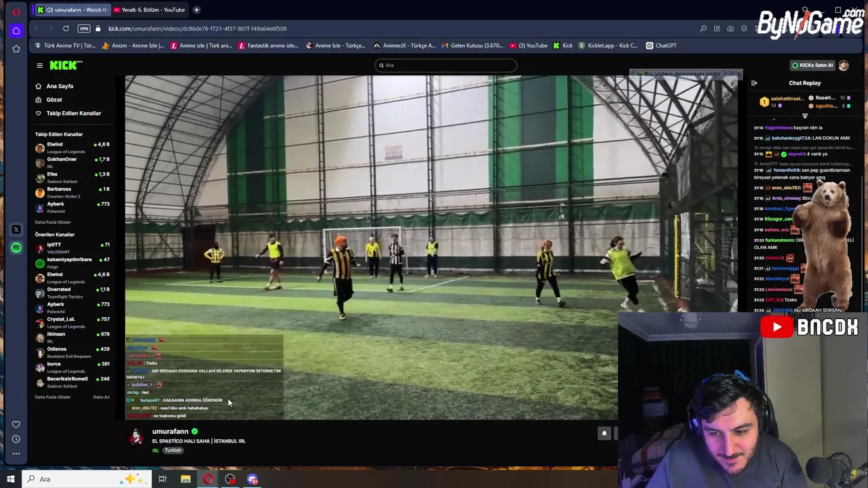Open Takip Edilen Kanallar page
Viewport: 868px width, 488px height.
click(x=73, y=113)
